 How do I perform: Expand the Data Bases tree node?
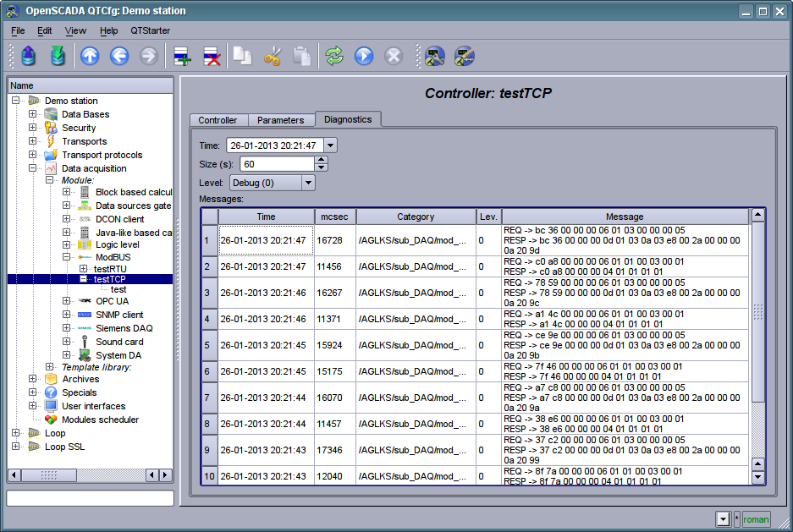pos(33,114)
